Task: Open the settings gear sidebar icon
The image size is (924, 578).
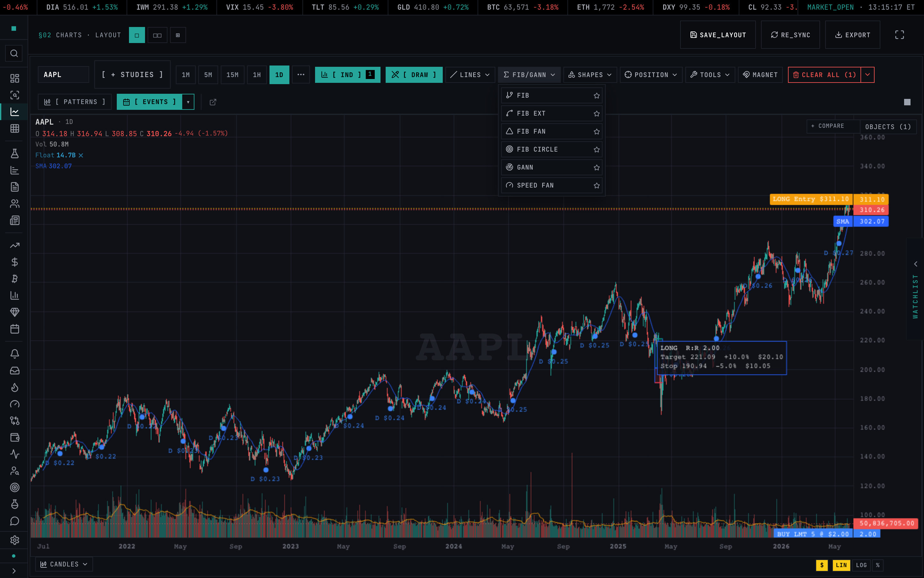Action: (x=14, y=540)
